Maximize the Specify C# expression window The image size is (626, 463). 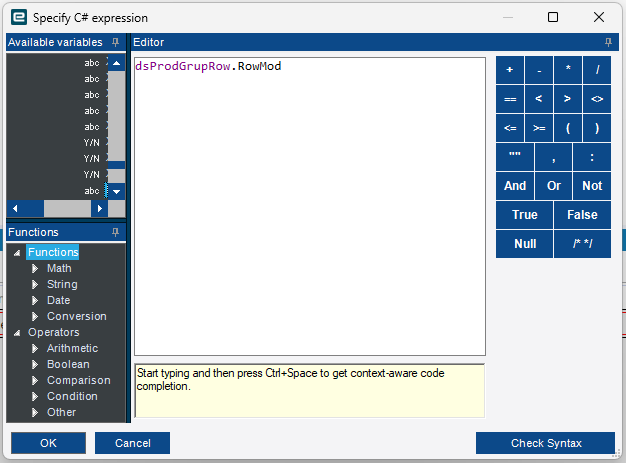pos(553,17)
